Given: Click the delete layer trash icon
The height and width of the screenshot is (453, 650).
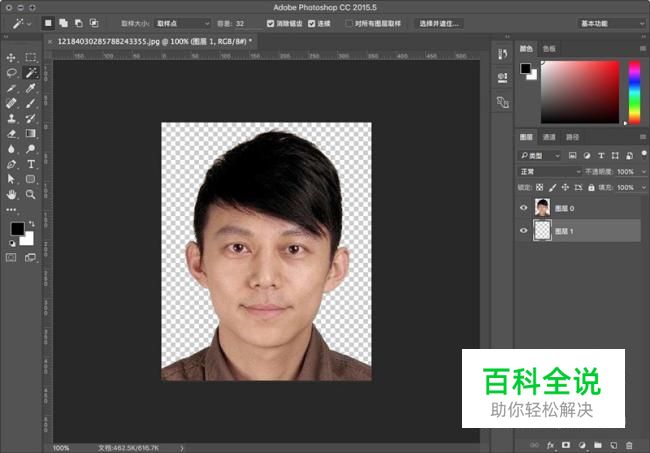Looking at the screenshot, I should click(x=629, y=443).
